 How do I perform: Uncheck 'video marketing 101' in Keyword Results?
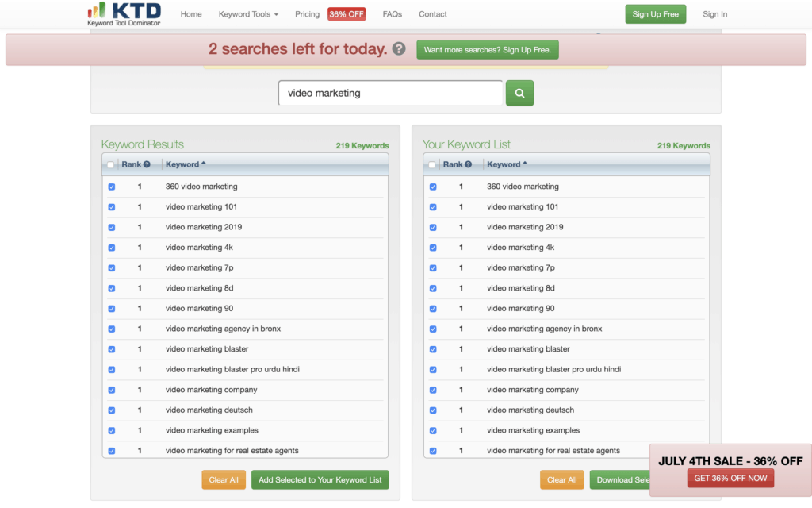[112, 207]
